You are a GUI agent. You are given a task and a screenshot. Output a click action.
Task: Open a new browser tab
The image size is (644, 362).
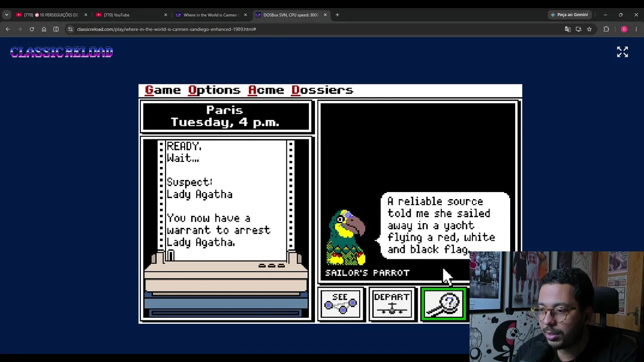(x=337, y=15)
